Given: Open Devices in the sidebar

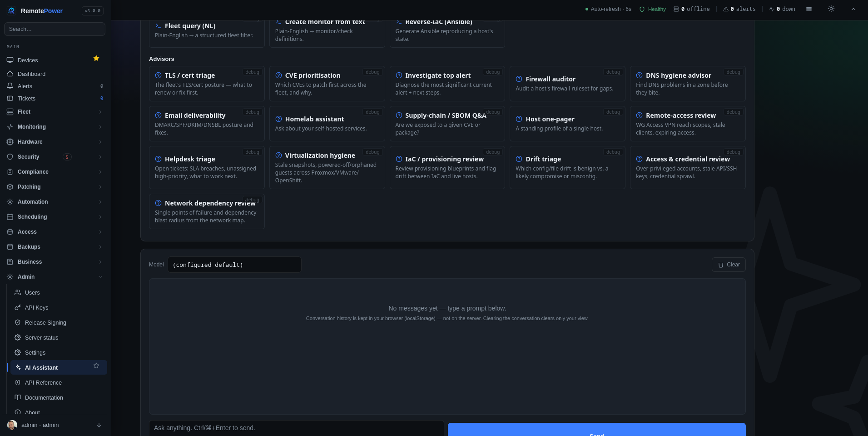Looking at the screenshot, I should tap(28, 60).
